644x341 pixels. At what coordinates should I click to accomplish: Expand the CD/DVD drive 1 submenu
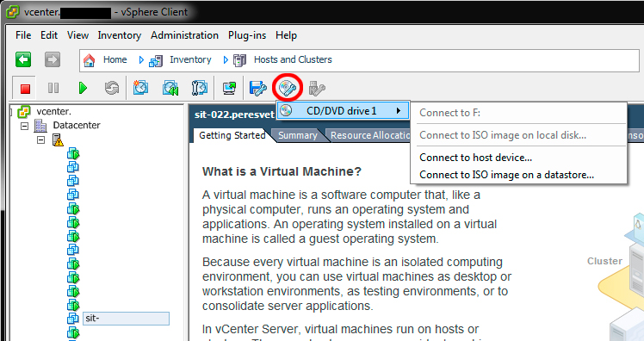pos(343,110)
